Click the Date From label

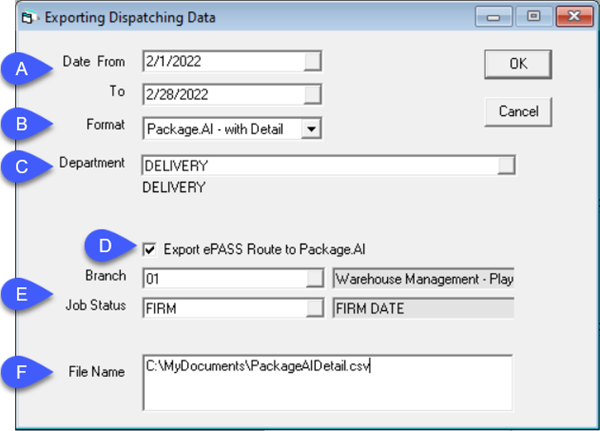pos(94,62)
